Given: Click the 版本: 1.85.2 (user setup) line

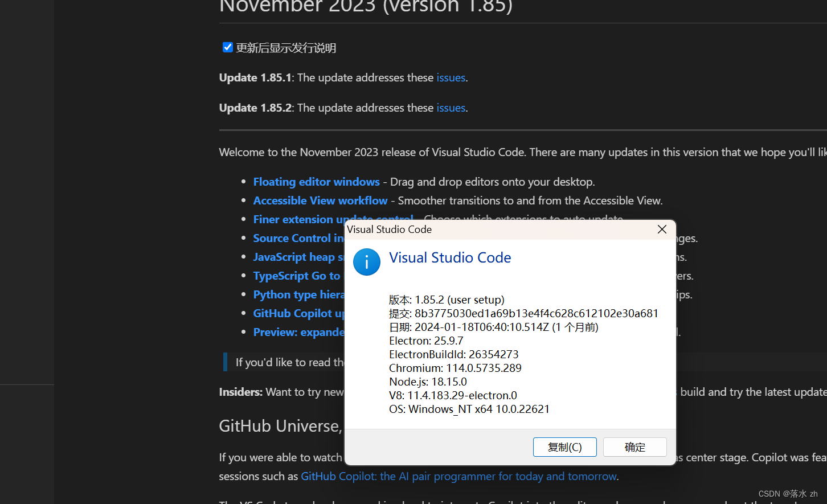Looking at the screenshot, I should click(447, 300).
